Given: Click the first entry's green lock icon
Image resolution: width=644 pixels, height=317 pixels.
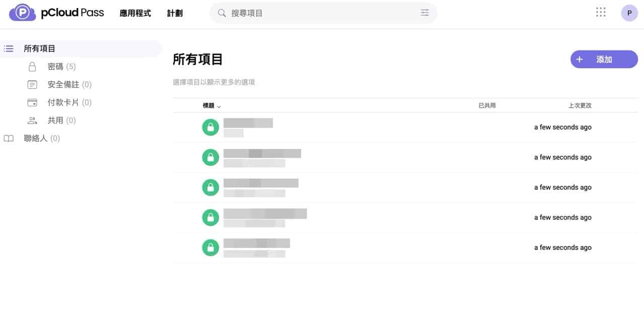Looking at the screenshot, I should 210,127.
